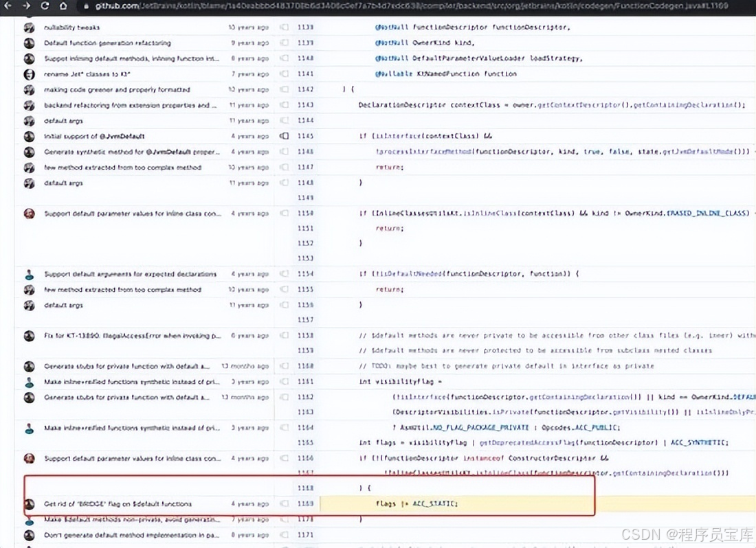Select line number 1145
The width and height of the screenshot is (756, 548).
pyautogui.click(x=305, y=136)
